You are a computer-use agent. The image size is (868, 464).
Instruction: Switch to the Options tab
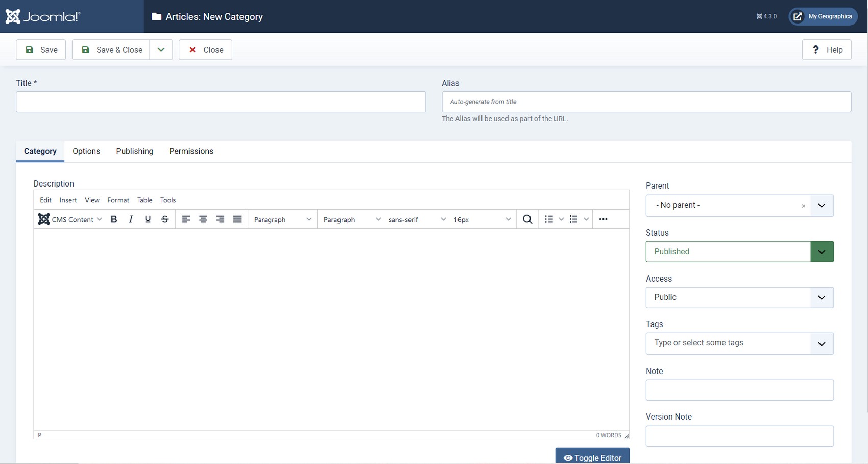(x=86, y=151)
